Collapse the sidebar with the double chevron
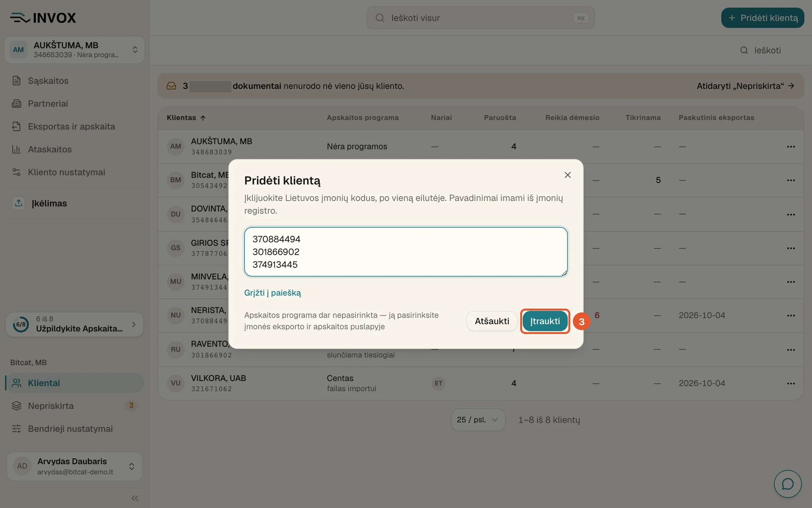 [x=135, y=498]
